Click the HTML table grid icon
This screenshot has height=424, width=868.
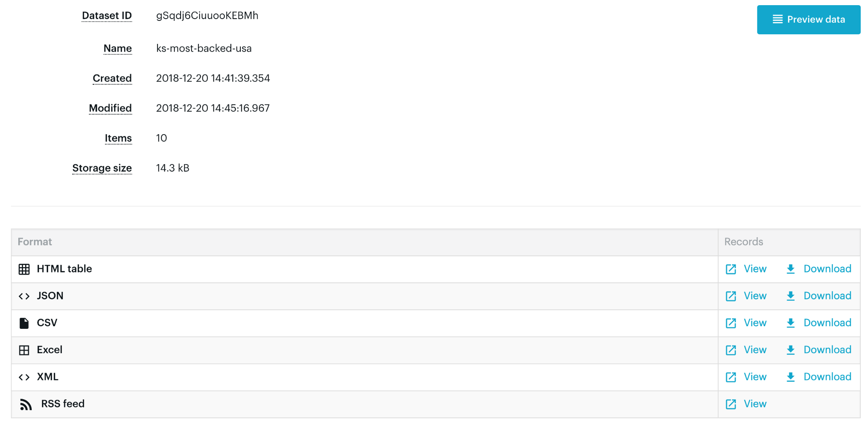pos(24,269)
